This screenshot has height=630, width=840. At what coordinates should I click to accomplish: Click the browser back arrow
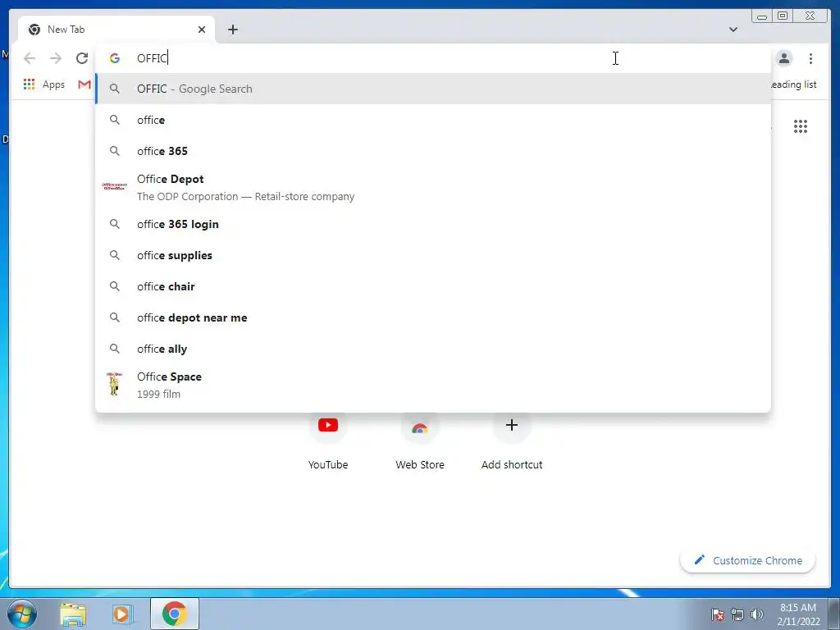30,58
